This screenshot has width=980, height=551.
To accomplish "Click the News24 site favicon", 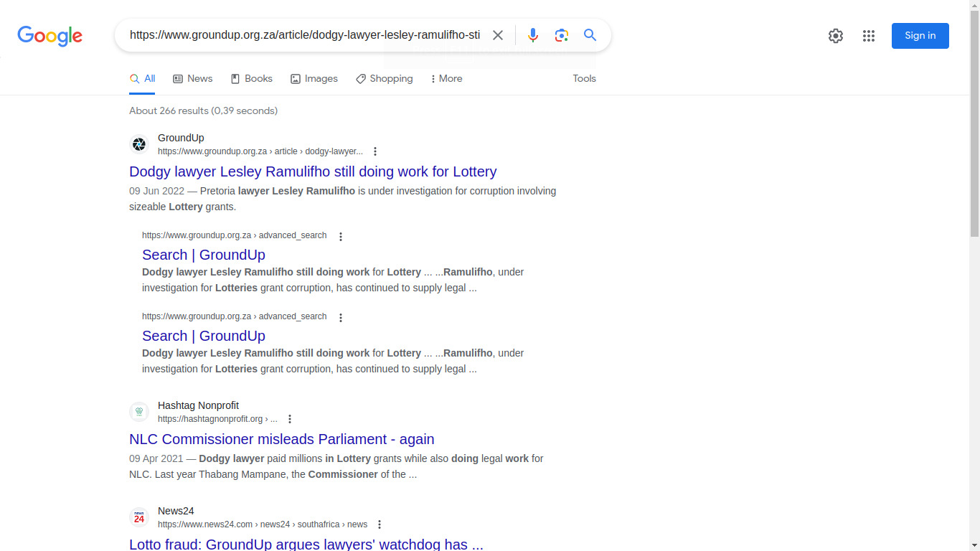I will (139, 517).
